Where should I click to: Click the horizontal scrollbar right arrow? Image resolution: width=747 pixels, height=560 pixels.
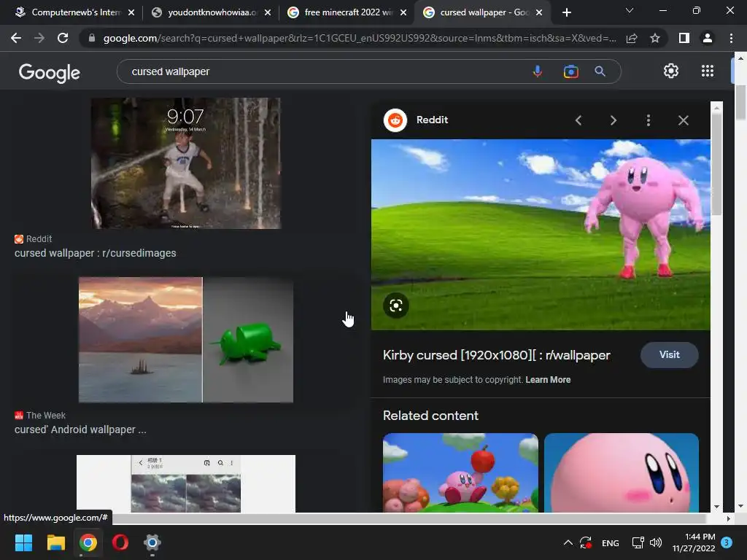[728, 518]
